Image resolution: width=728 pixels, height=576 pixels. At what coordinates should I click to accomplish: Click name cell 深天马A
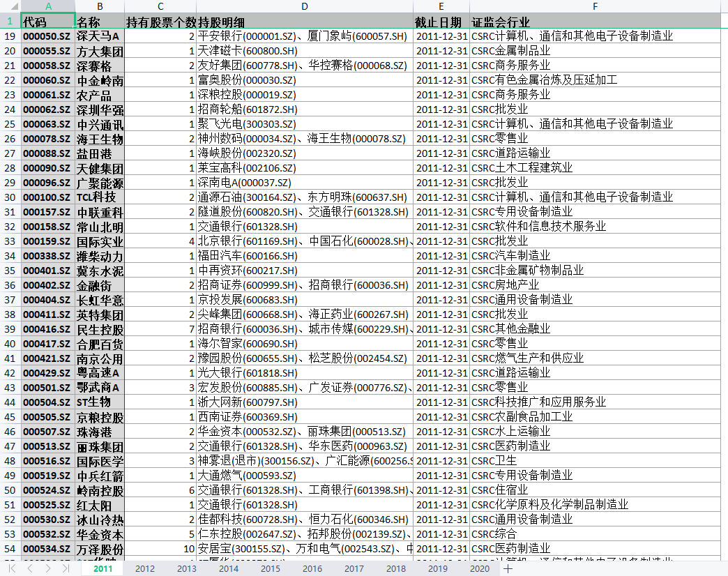(100, 36)
